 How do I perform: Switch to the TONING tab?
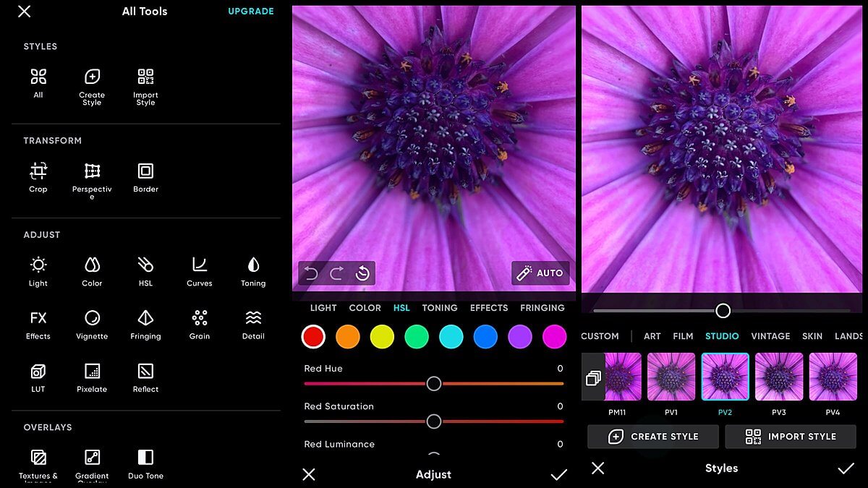click(440, 307)
